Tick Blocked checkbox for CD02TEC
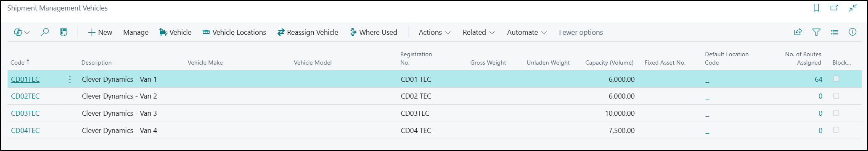The image size is (868, 151). point(836,96)
